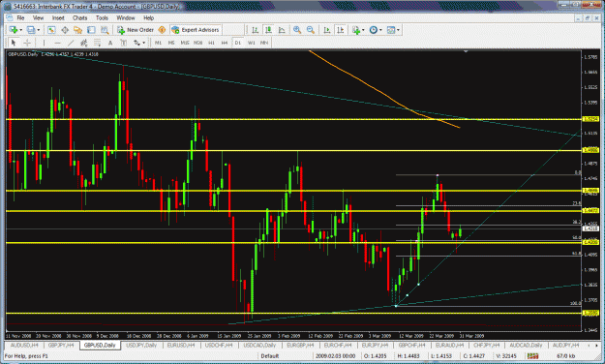Toggle chart Auto Scroll
The height and width of the screenshot is (364, 605).
click(x=327, y=30)
